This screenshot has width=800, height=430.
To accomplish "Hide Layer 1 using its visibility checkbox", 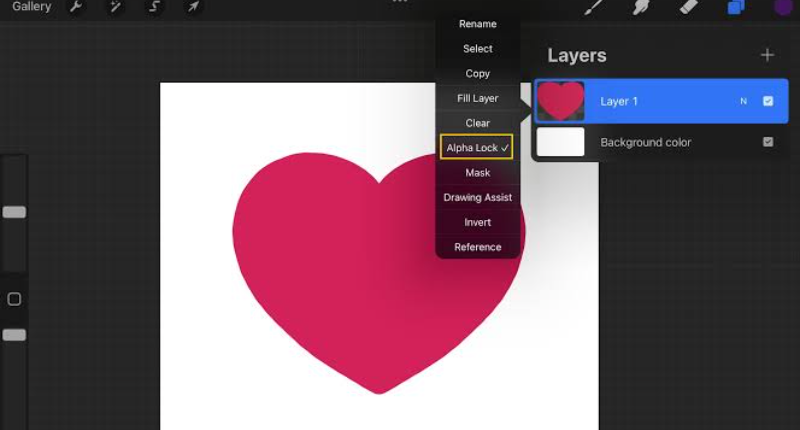I will coord(768,101).
